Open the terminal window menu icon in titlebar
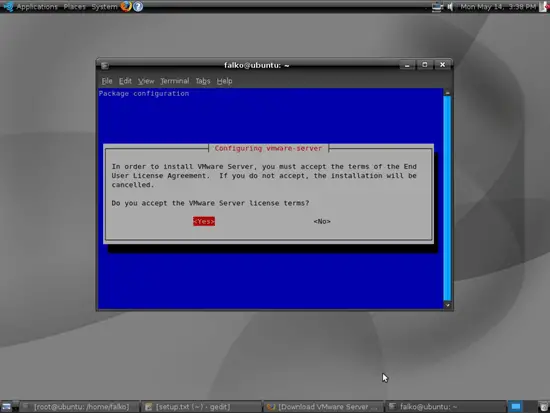The width and height of the screenshot is (550, 413). point(105,66)
